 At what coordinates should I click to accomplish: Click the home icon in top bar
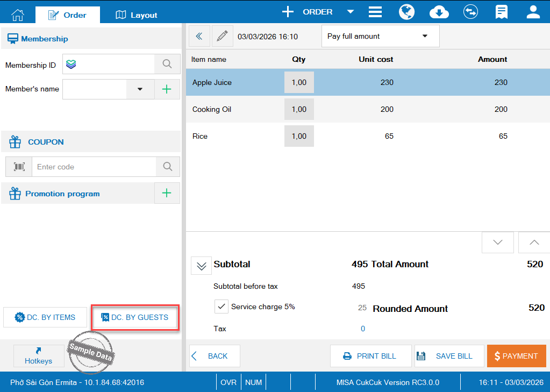pos(18,15)
